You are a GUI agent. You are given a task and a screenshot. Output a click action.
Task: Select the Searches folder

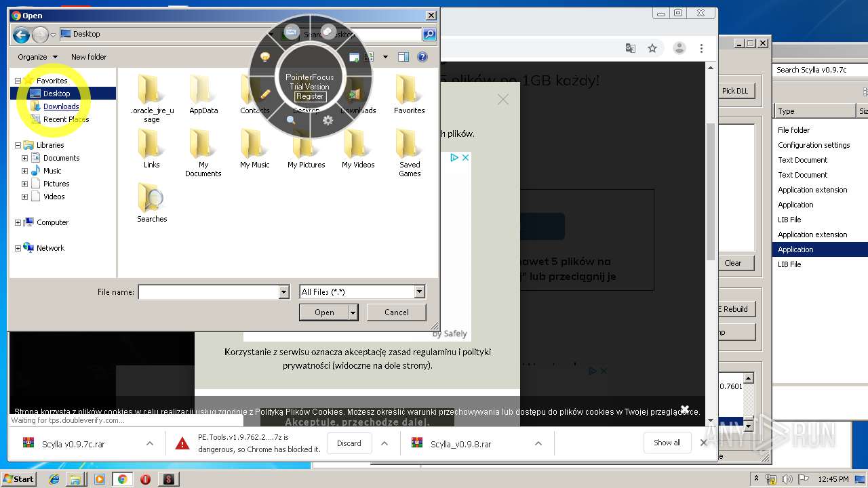(x=152, y=203)
